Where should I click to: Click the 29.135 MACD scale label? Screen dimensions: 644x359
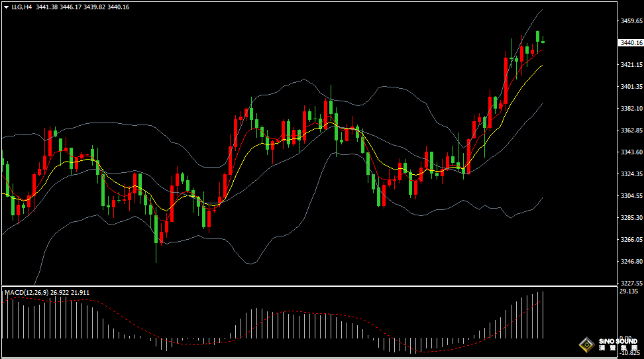pos(628,291)
